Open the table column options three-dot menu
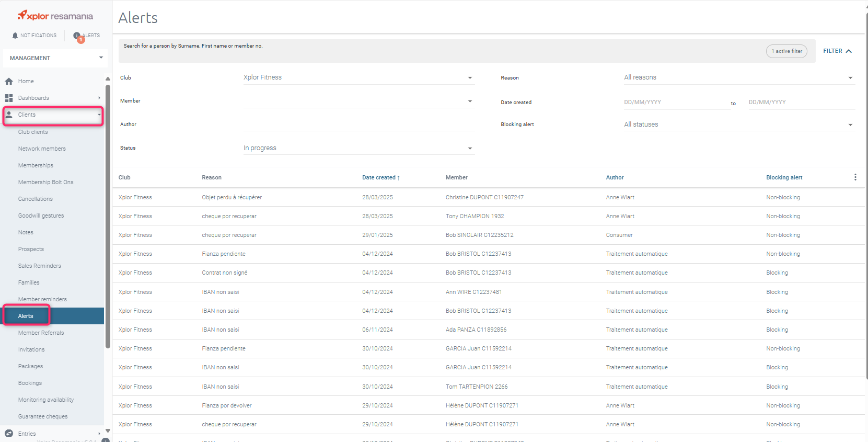 point(855,177)
